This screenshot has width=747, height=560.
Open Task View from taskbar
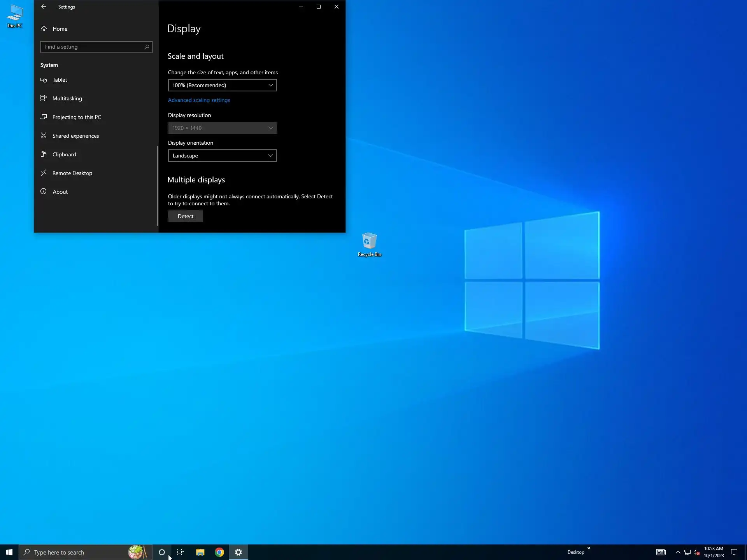[181, 552]
